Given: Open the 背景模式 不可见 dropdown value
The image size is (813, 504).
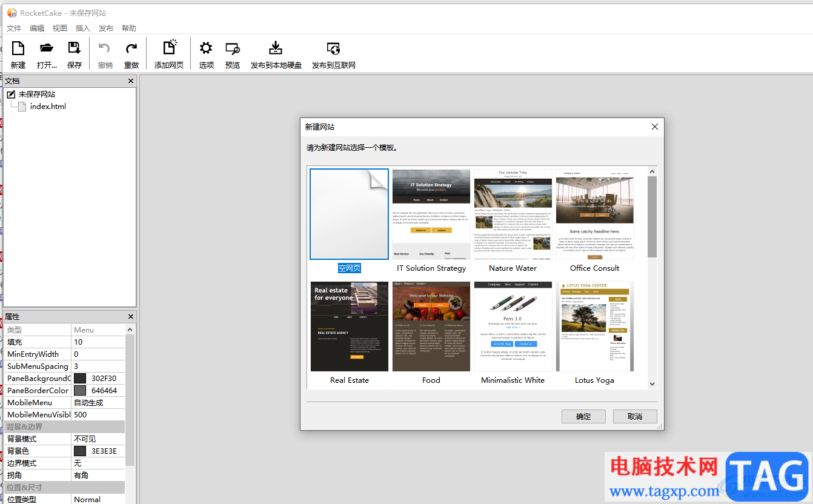Looking at the screenshot, I should click(x=98, y=439).
